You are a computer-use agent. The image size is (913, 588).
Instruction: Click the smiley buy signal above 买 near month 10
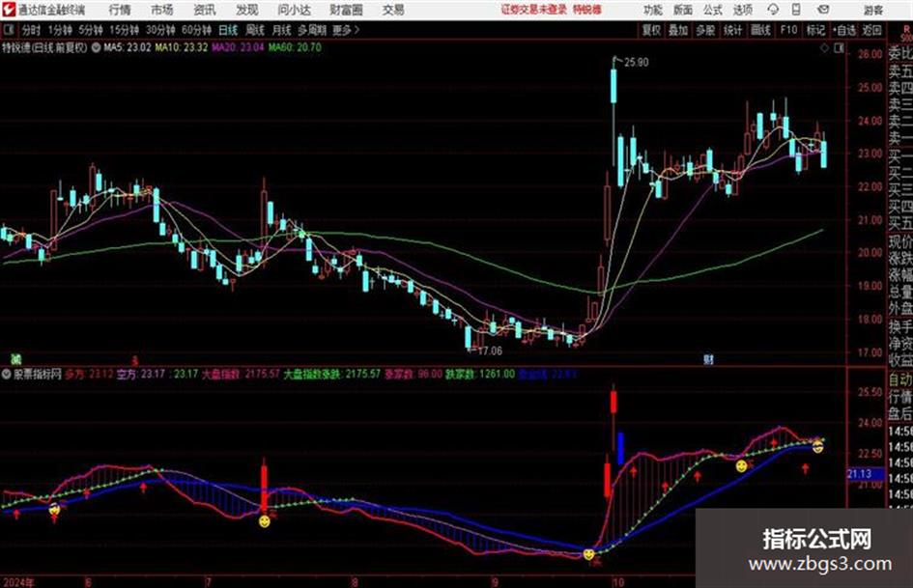589,553
